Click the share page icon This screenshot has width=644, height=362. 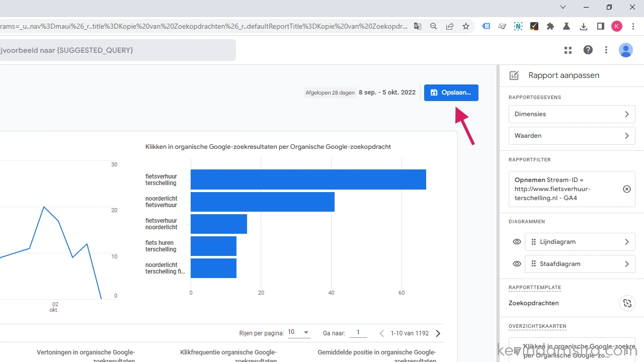click(450, 26)
